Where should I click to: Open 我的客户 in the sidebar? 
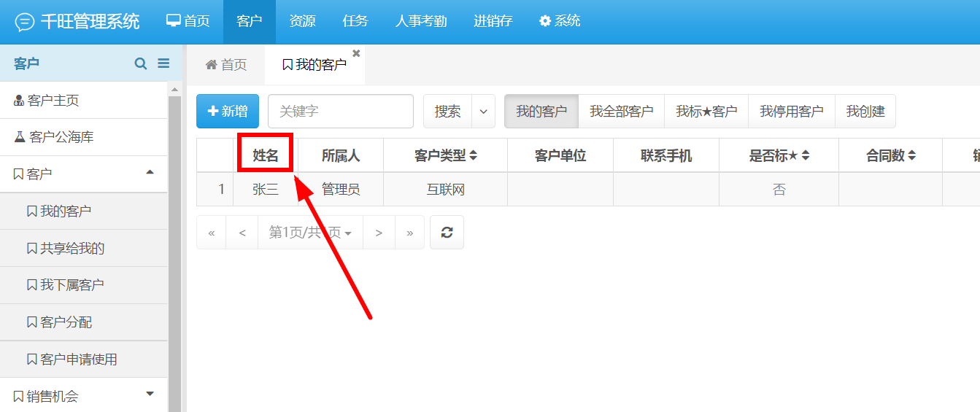coord(84,211)
